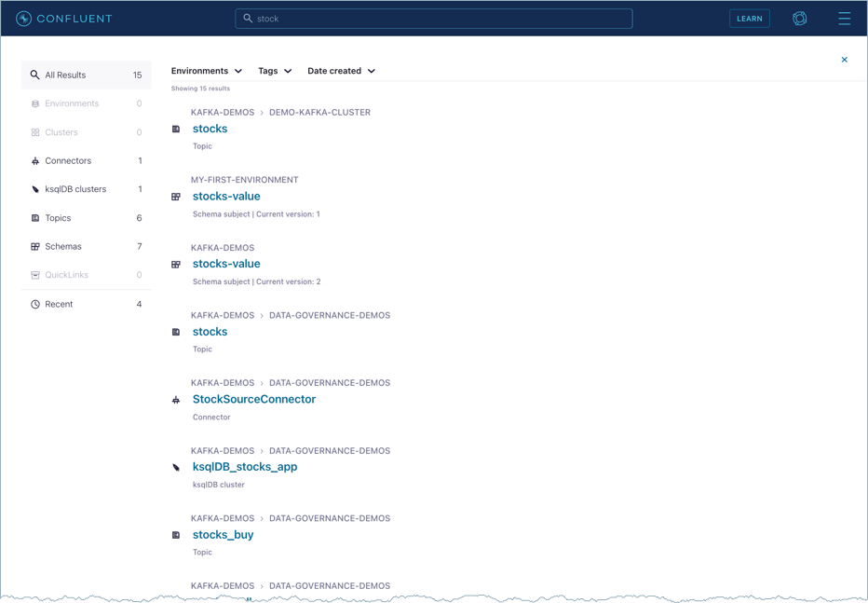Click the search magnifier icon in search bar

(248, 19)
